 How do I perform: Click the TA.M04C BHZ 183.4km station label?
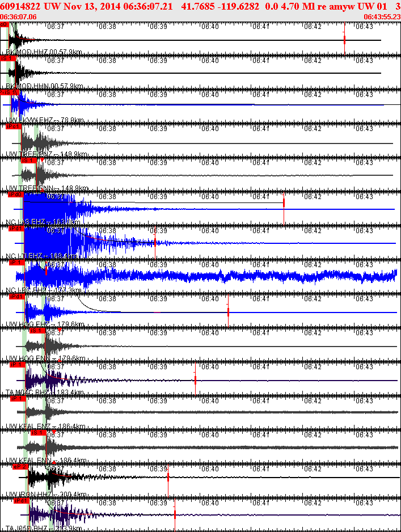pyautogui.click(x=45, y=392)
